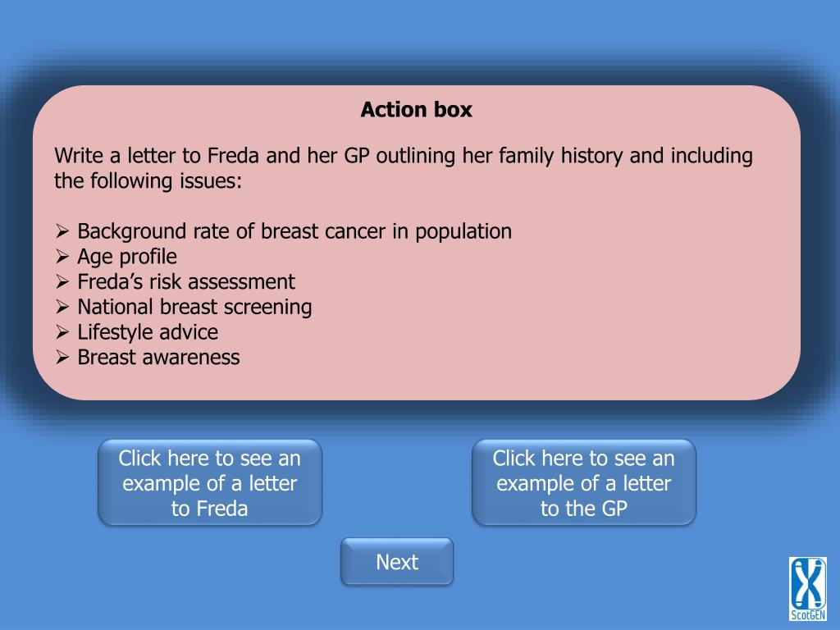This screenshot has height=630, width=840.
Task: Click the Next button
Action: (x=397, y=561)
